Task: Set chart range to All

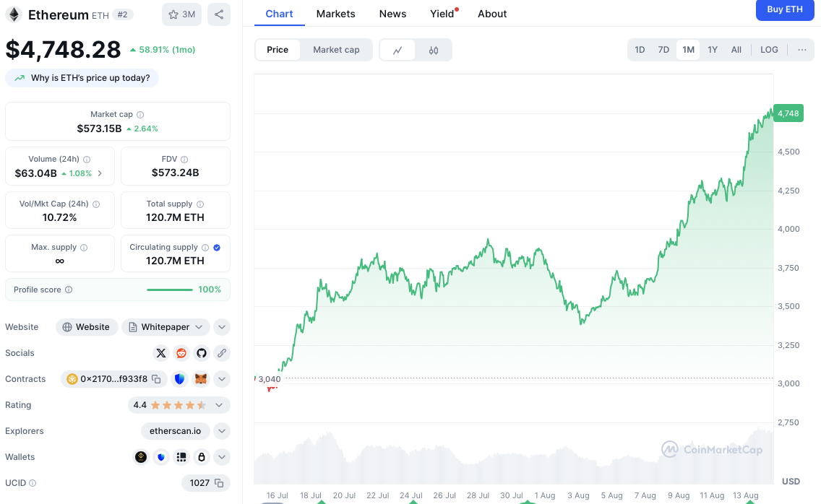Action: [x=736, y=50]
